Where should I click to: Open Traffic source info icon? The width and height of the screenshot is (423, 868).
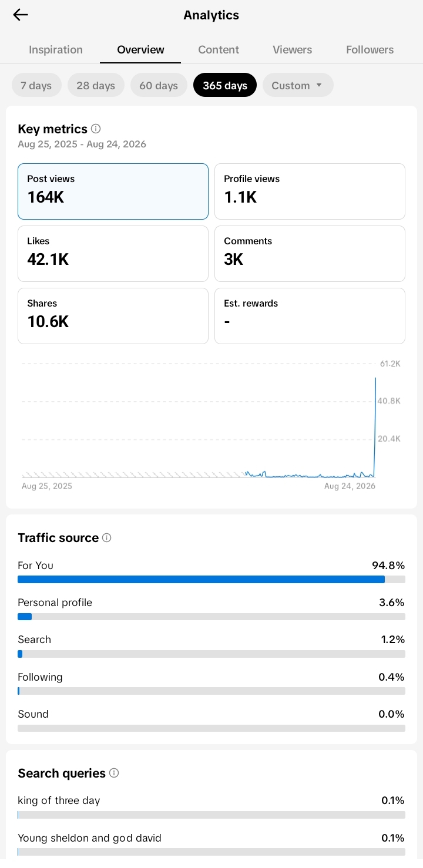point(106,537)
